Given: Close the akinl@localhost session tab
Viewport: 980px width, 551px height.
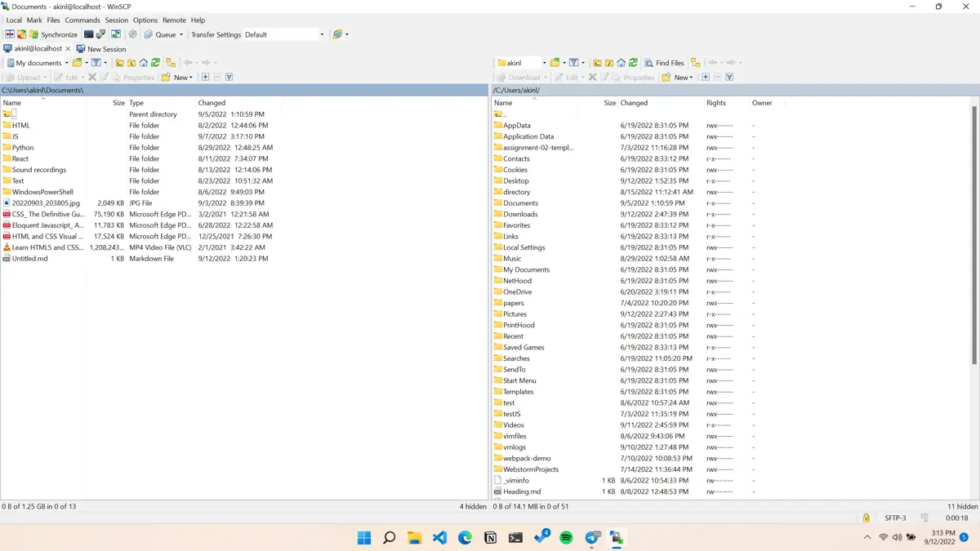Looking at the screenshot, I should pyautogui.click(x=68, y=49).
